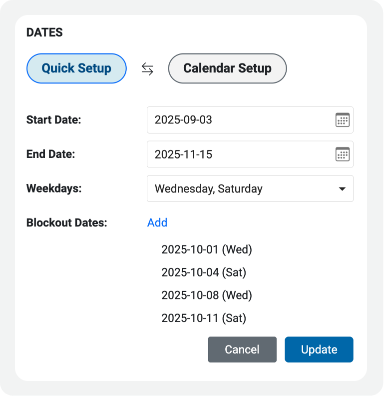
Task: Click the Update button
Action: tap(319, 349)
